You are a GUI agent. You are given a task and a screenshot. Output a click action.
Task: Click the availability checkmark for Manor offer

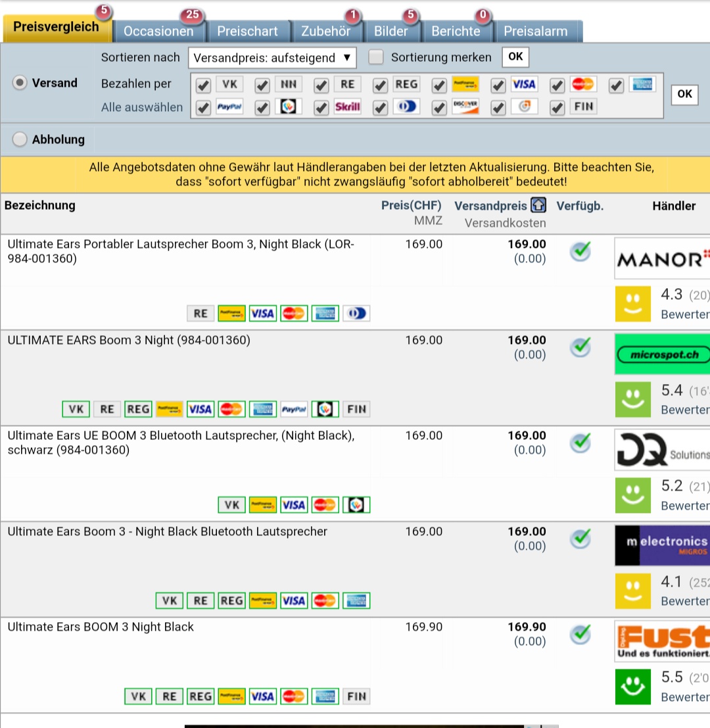580,251
